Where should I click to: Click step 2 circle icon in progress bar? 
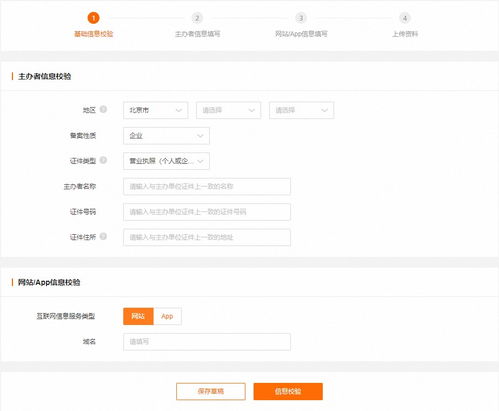coord(197,18)
